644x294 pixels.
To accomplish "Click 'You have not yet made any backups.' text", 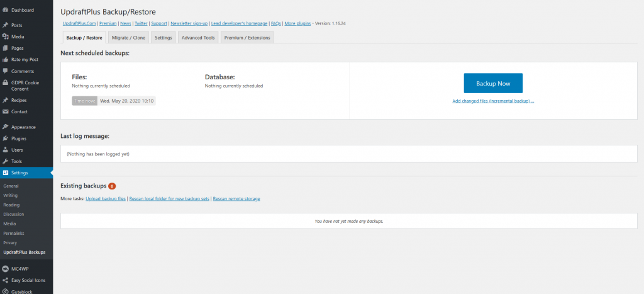I will [x=348, y=221].
